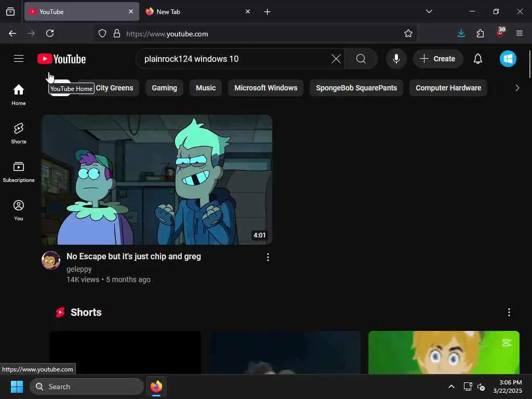Image resolution: width=532 pixels, height=399 pixels.
Task: Open geleppy channel avatar
Action: (x=51, y=260)
